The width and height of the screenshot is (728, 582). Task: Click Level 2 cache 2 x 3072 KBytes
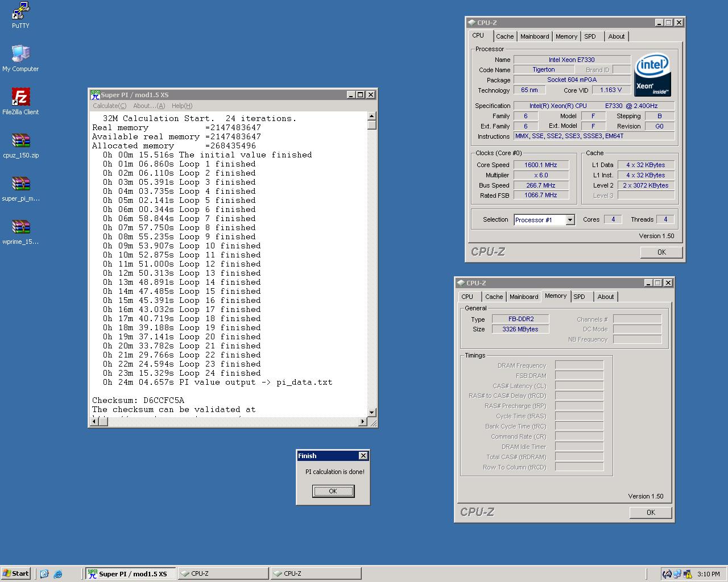point(646,185)
